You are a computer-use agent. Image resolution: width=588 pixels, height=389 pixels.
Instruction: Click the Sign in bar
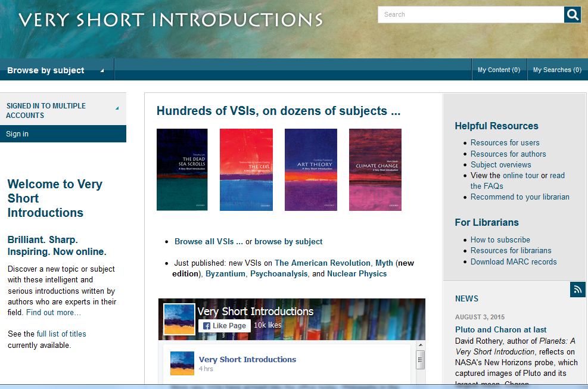(63, 134)
